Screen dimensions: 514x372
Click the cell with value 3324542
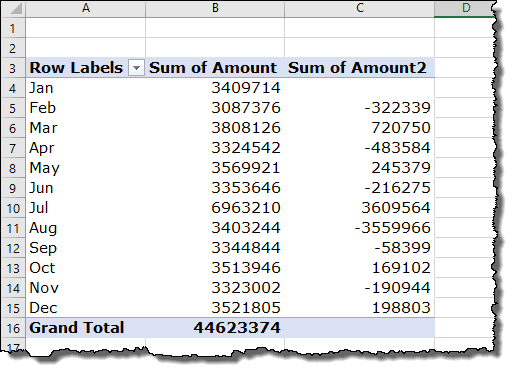click(215, 148)
